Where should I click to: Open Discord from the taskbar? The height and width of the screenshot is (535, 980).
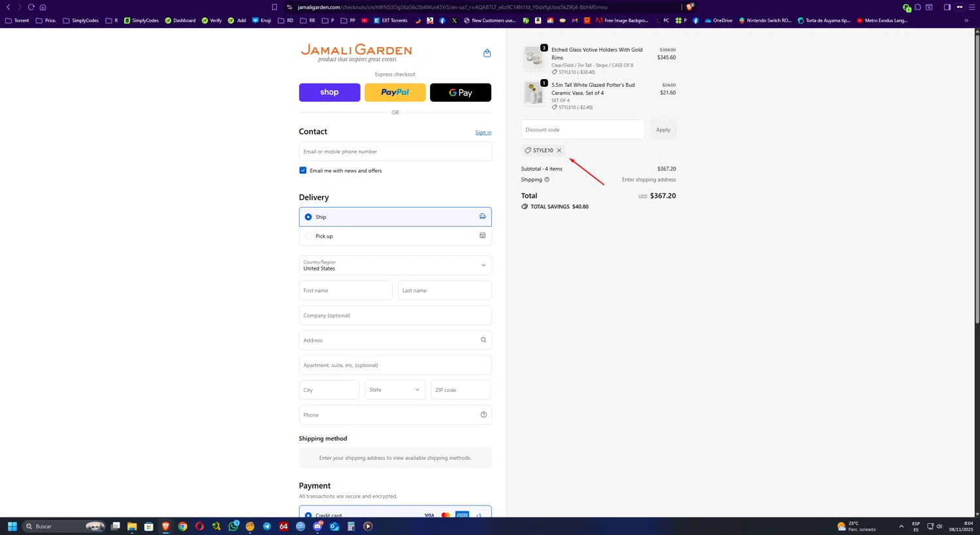[318, 526]
